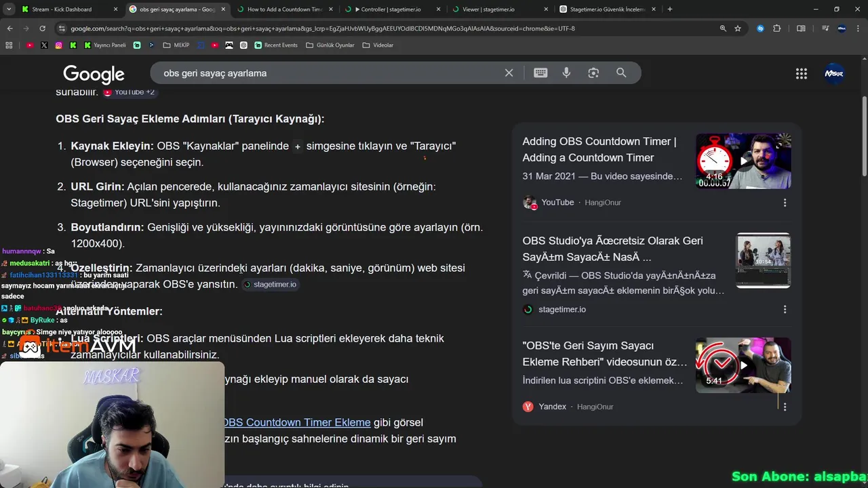This screenshot has width=868, height=488.
Task: Switch to Viewer | stagetimer.io tab
Action: 499,9
